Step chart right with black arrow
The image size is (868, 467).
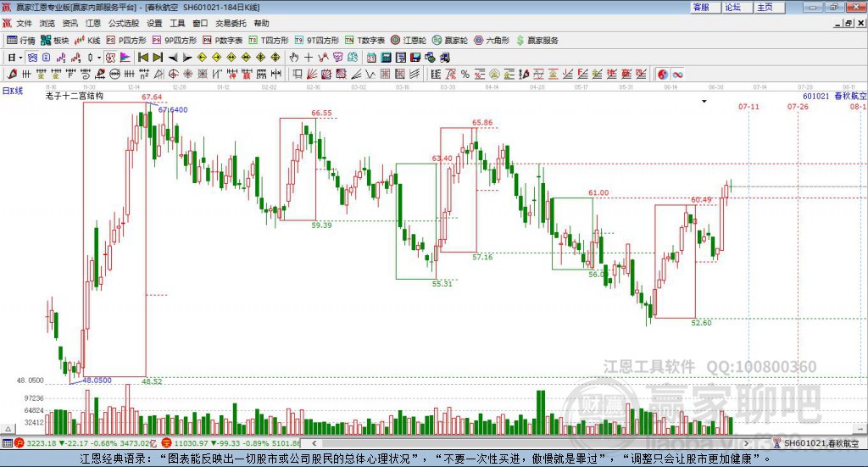(x=187, y=58)
